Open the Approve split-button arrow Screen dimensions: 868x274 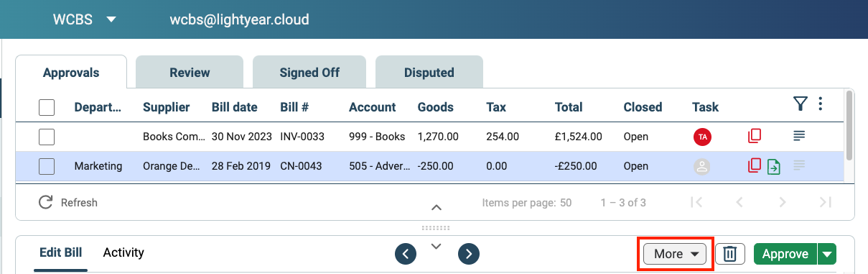click(x=828, y=254)
